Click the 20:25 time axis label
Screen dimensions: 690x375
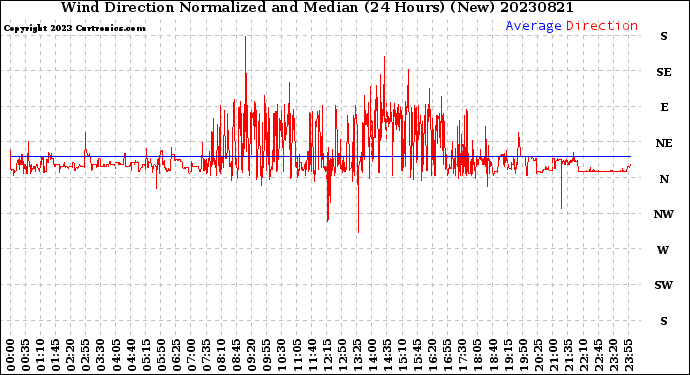(x=539, y=355)
